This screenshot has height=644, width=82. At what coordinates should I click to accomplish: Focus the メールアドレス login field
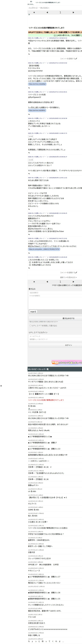[x=55, y=336]
